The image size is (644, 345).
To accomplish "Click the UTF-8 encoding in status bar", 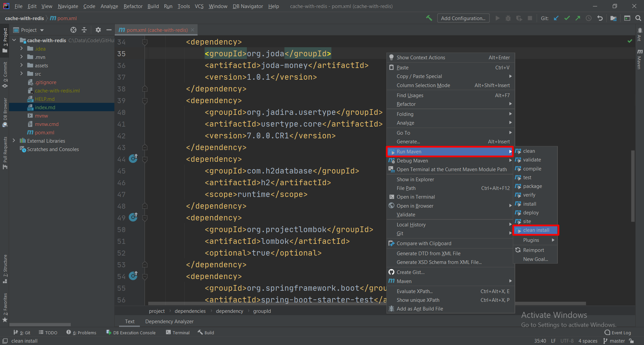I will [x=567, y=341].
